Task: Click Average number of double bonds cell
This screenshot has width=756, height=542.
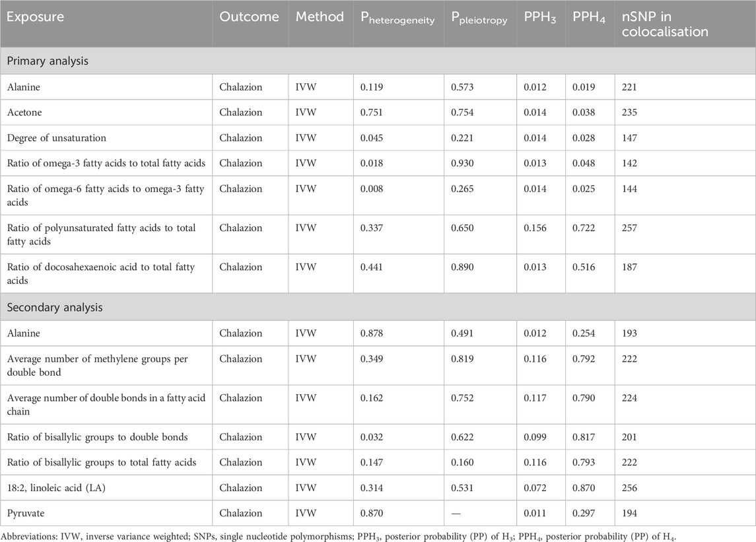Action: (x=106, y=405)
